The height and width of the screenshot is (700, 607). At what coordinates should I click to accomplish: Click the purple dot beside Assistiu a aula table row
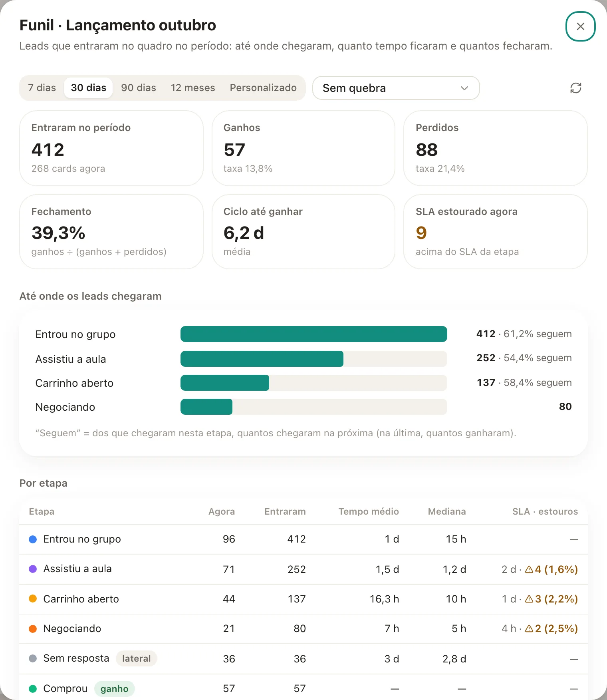tap(33, 569)
